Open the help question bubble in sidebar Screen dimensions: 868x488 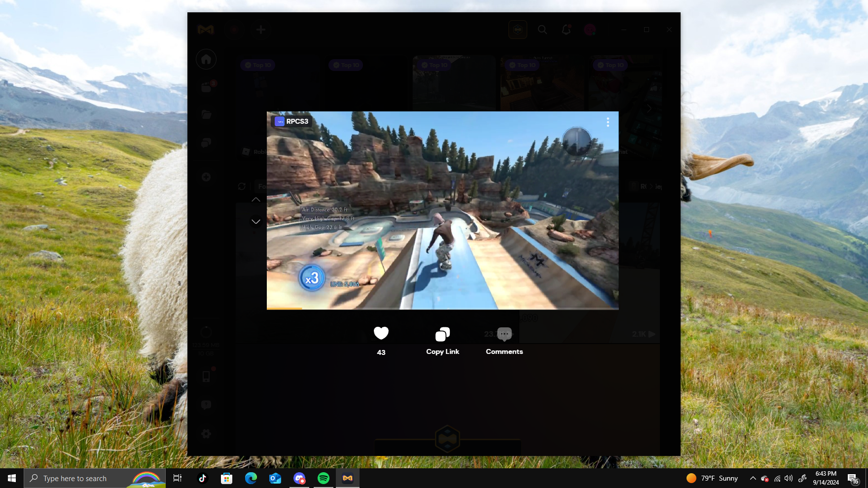tap(206, 405)
